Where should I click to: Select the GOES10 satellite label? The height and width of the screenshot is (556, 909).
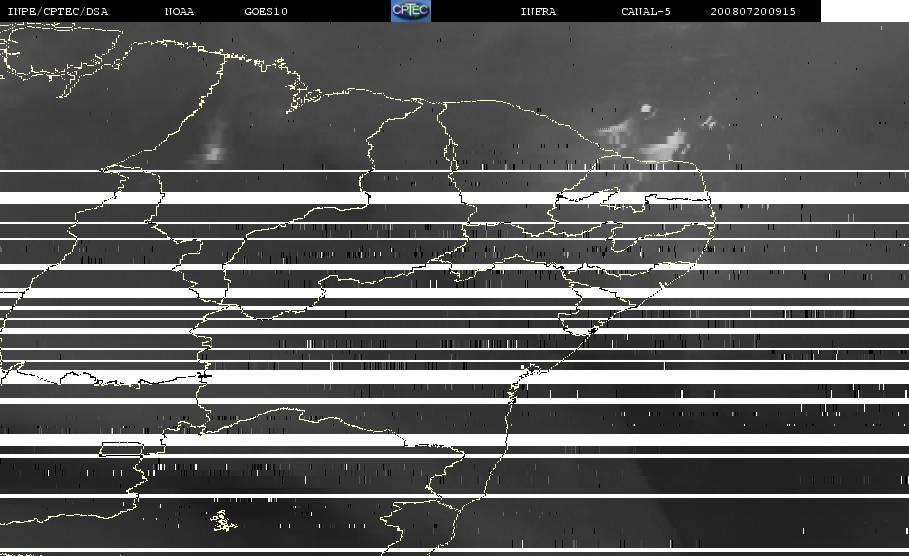[266, 11]
